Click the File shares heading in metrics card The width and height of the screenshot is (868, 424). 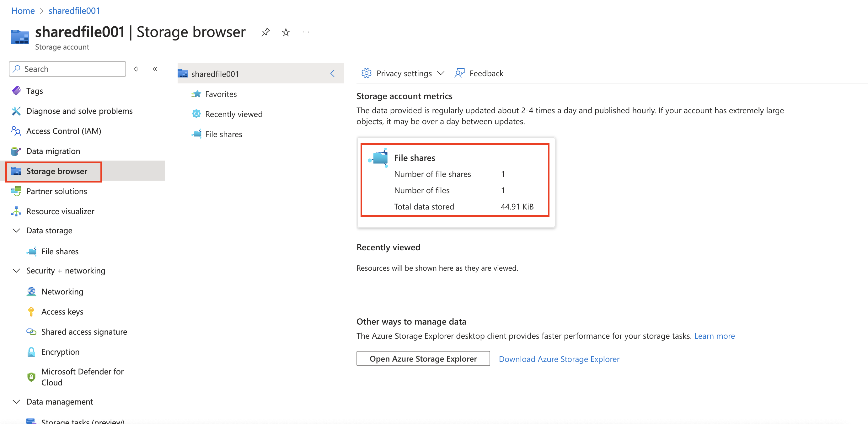(x=415, y=158)
